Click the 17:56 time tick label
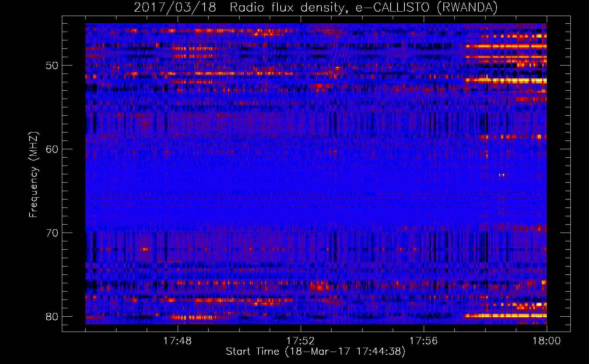Viewport: 589px width, 364px height. point(423,341)
